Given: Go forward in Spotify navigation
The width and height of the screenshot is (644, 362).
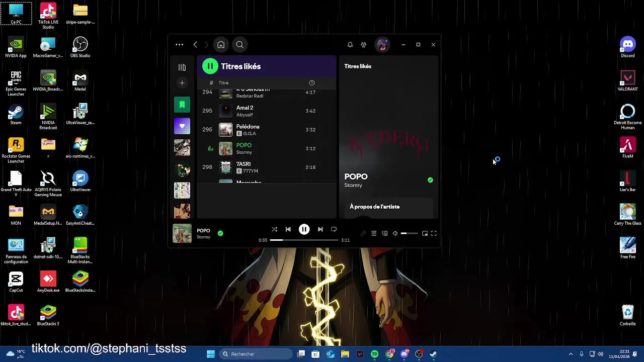Looking at the screenshot, I should (x=206, y=45).
